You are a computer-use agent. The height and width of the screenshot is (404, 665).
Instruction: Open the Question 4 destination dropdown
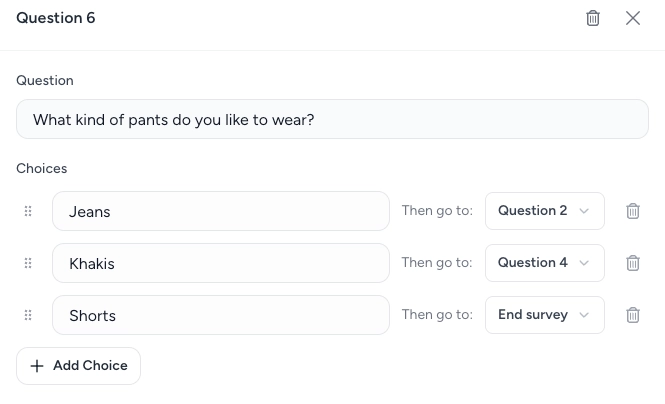click(x=544, y=263)
